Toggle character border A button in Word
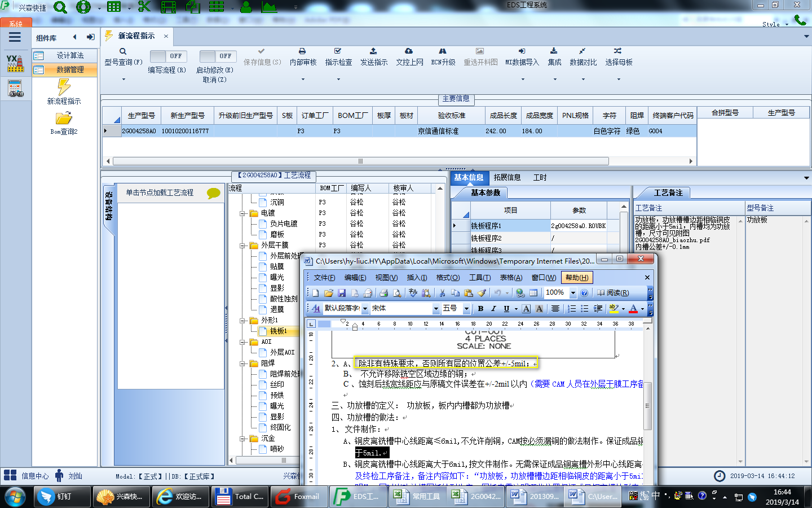Viewport: 812px width, 508px height. pyautogui.click(x=526, y=309)
